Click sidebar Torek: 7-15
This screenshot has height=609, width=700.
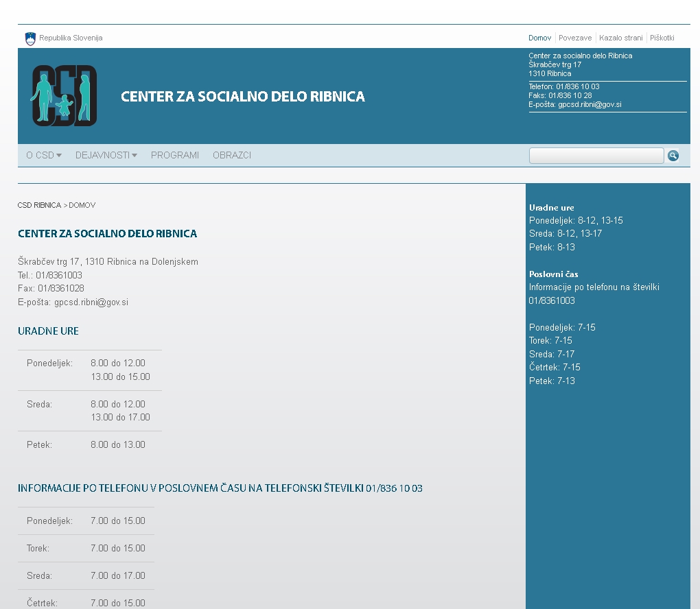(x=550, y=340)
